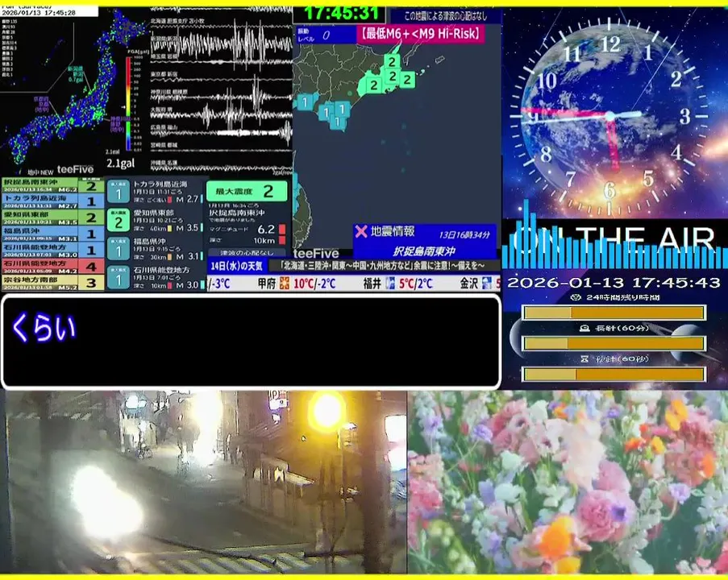Click the 余震に注意 news ticker text

pos(384,266)
